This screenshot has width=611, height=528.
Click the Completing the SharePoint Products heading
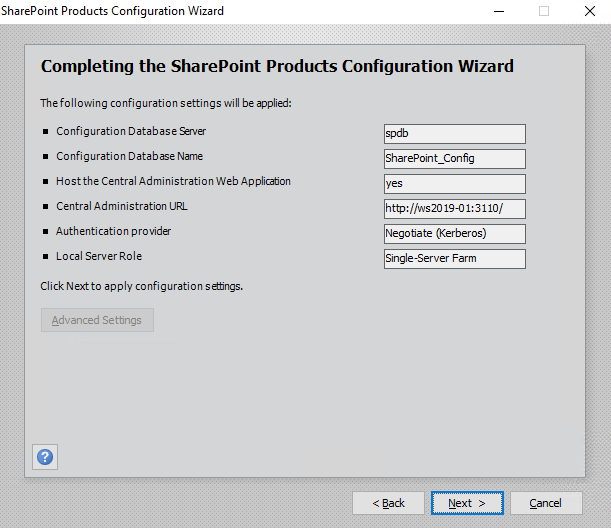(x=277, y=66)
